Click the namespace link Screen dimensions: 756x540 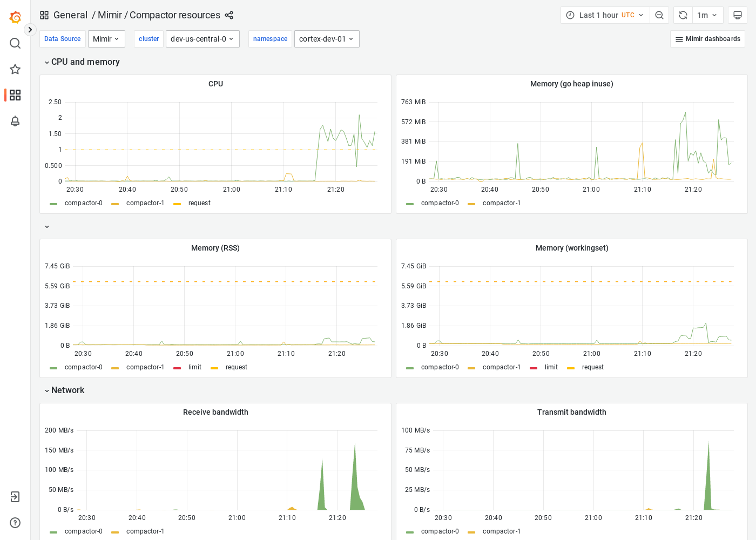pyautogui.click(x=270, y=39)
